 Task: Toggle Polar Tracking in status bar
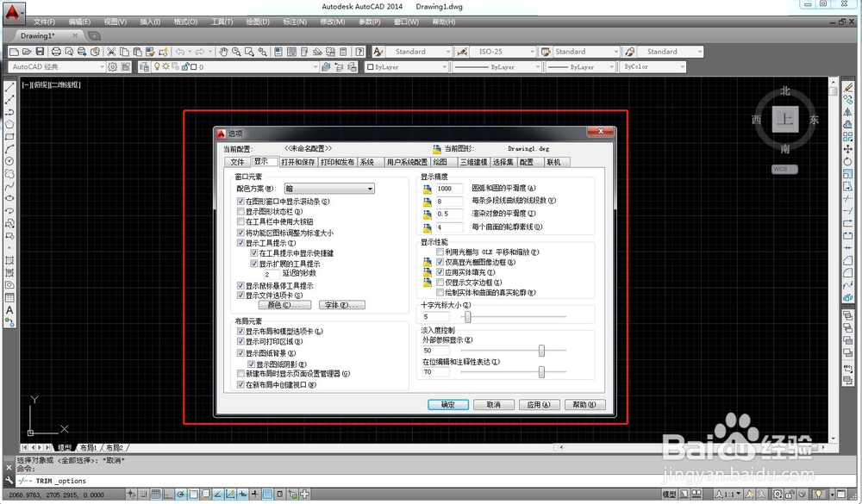[180, 495]
